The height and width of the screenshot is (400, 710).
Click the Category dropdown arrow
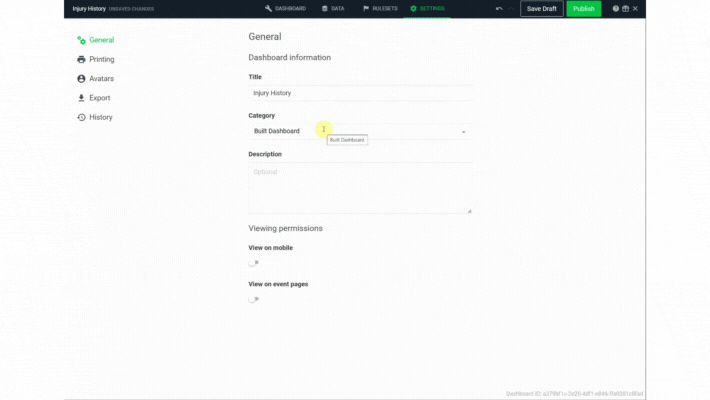point(464,132)
